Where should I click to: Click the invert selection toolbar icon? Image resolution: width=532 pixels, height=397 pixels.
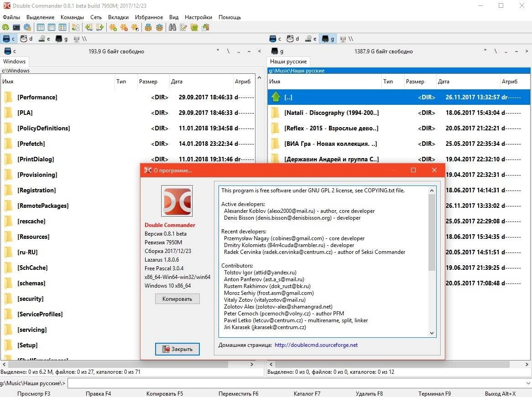coord(135,27)
